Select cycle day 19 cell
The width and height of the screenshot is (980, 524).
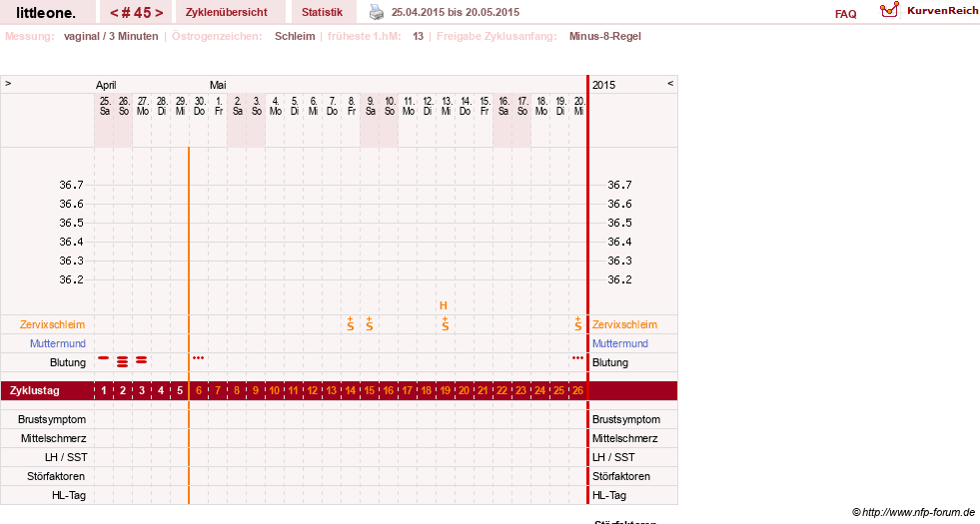[x=445, y=391]
